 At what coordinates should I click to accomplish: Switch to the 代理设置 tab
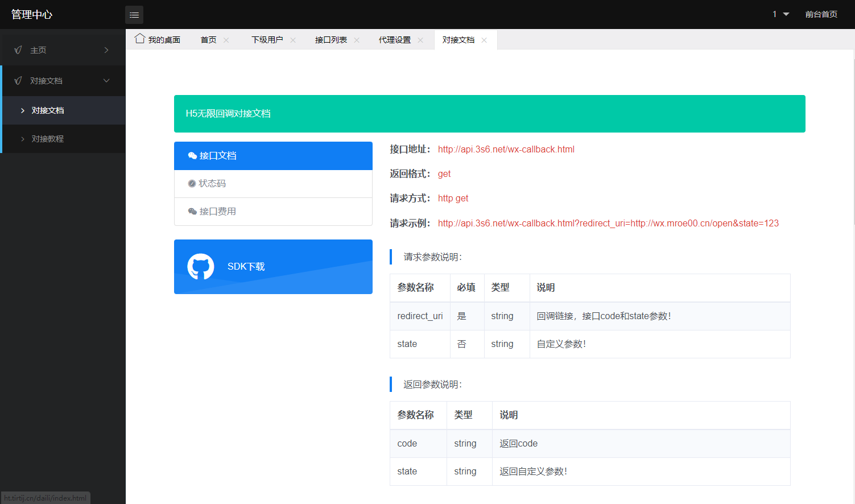[x=395, y=39]
